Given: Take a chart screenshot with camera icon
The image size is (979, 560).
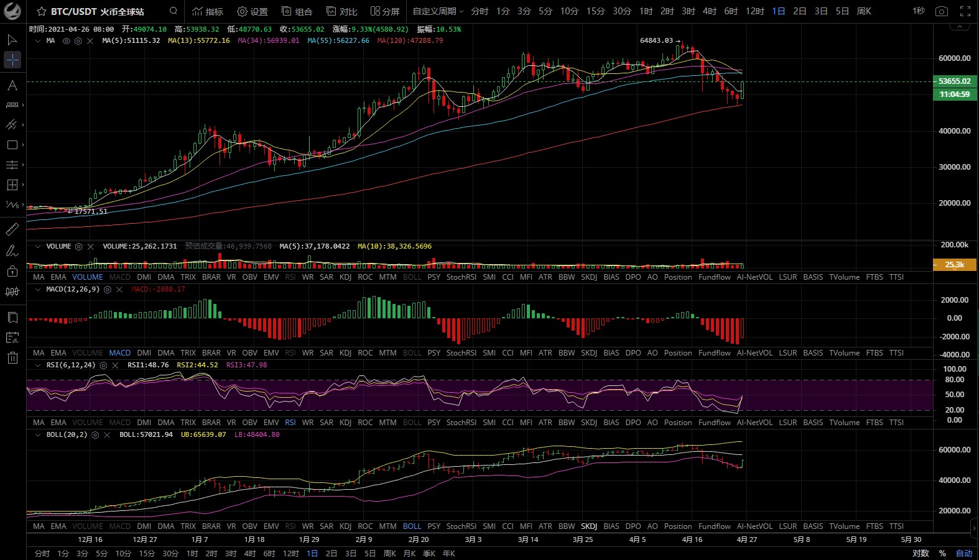Looking at the screenshot, I should pyautogui.click(x=942, y=11).
